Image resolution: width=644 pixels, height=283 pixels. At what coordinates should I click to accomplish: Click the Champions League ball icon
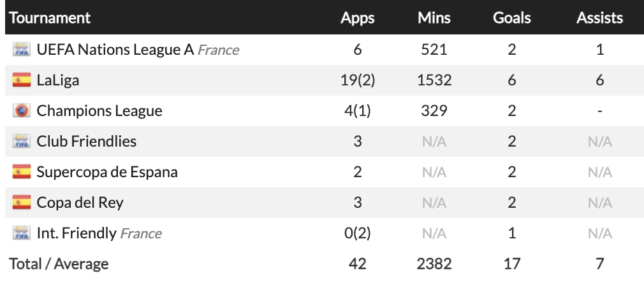click(22, 111)
